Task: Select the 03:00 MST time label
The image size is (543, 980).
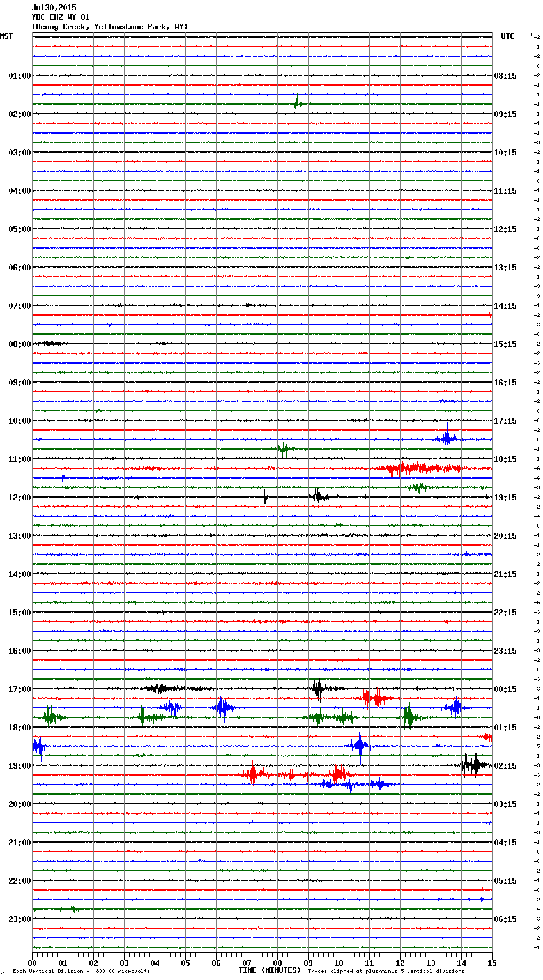Action: tap(19, 153)
